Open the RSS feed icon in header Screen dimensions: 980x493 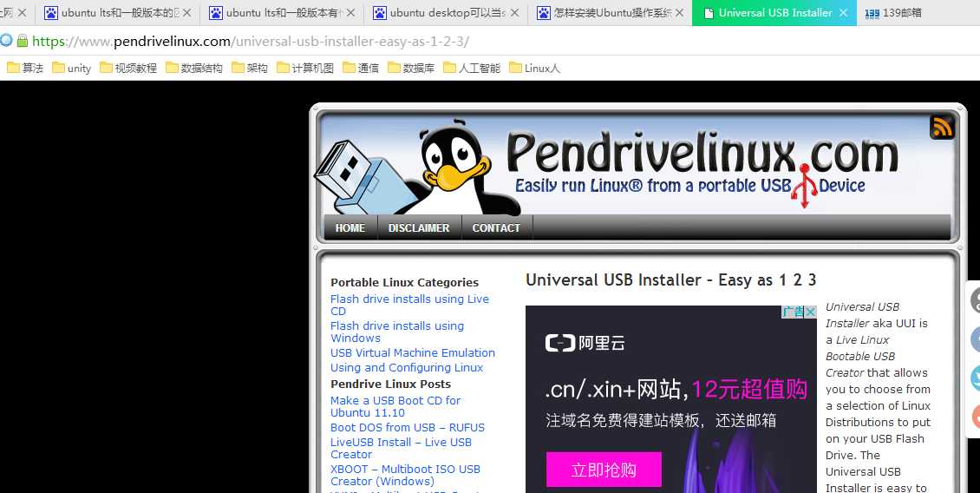pyautogui.click(x=941, y=127)
